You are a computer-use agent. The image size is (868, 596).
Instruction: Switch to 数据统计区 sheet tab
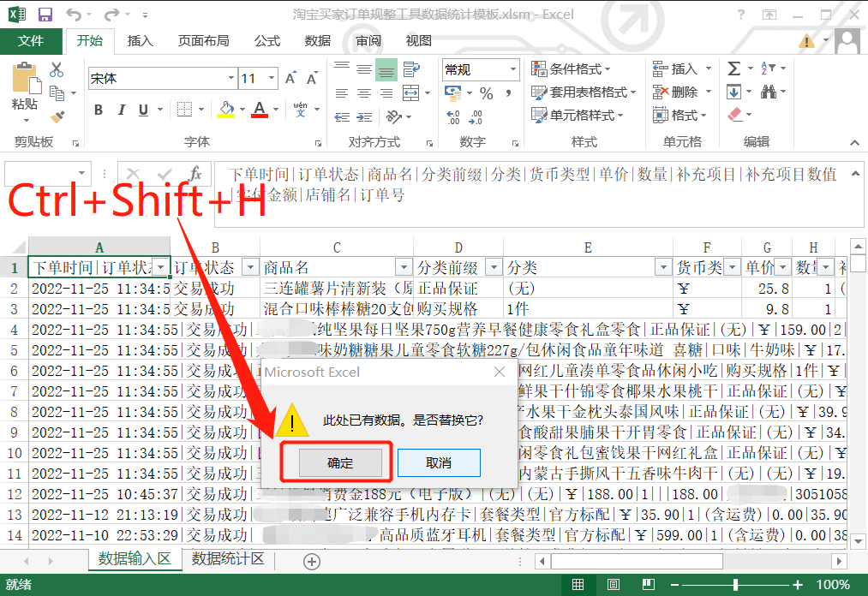pyautogui.click(x=228, y=560)
